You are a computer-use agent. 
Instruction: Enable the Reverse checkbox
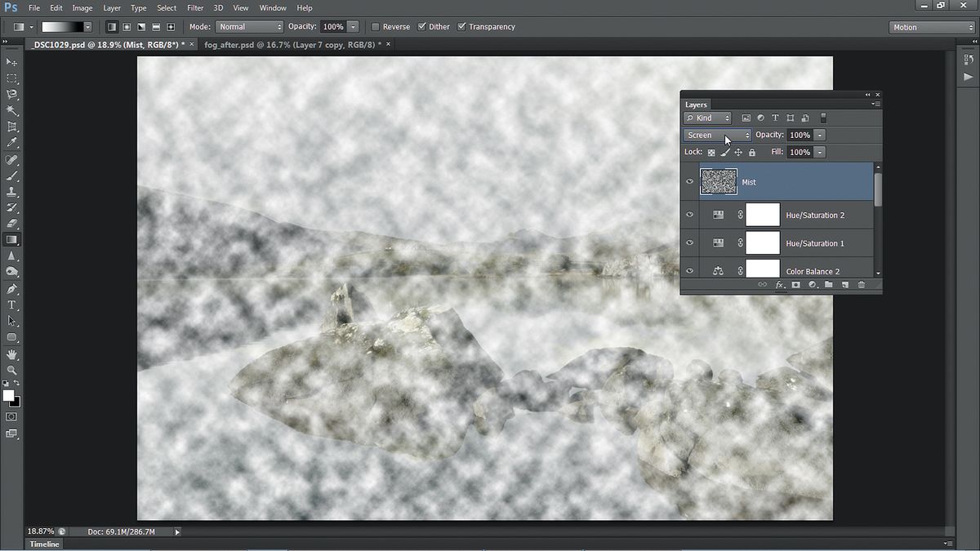(376, 27)
